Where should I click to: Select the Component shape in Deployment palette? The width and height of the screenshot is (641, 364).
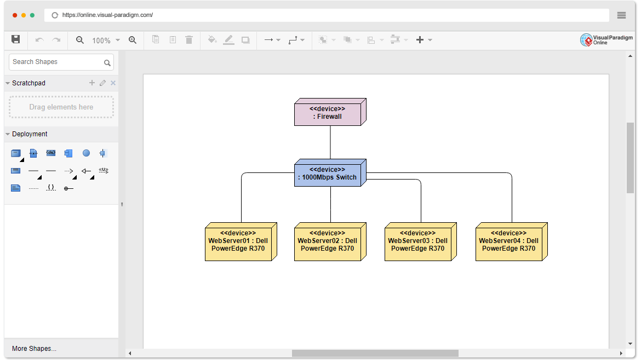(x=68, y=153)
